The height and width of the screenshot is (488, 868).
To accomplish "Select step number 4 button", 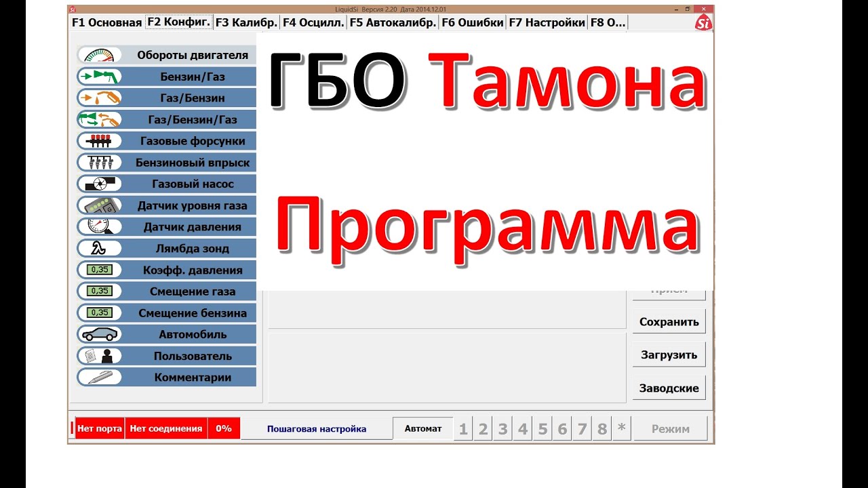I will (x=523, y=428).
